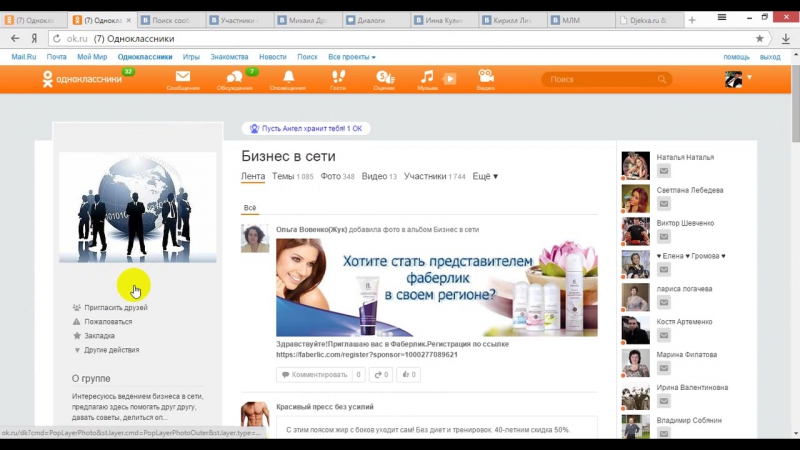Send message to Елена Громова via envelope icon
The width and height of the screenshot is (800, 450).
tap(663, 269)
